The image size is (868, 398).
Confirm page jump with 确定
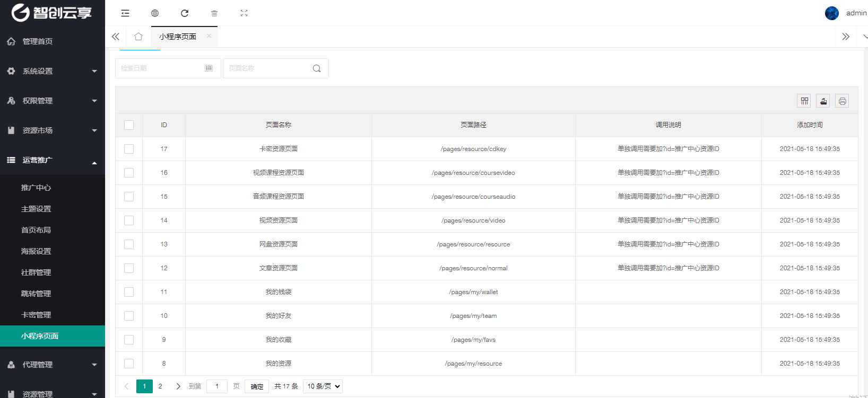pyautogui.click(x=257, y=386)
